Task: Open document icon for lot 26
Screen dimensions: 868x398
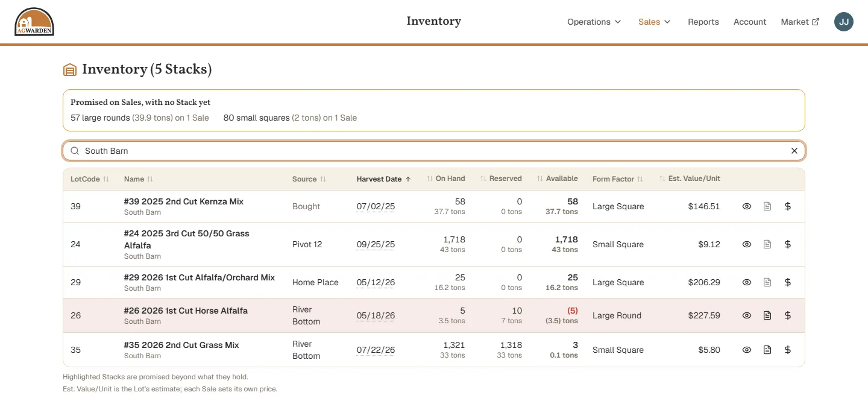Action: 767,315
